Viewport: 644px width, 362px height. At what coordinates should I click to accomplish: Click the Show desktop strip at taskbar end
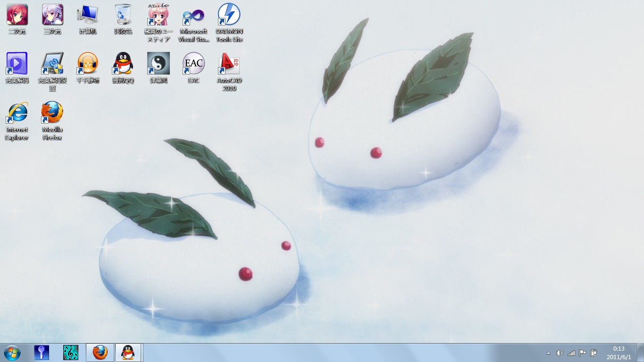coord(640,353)
